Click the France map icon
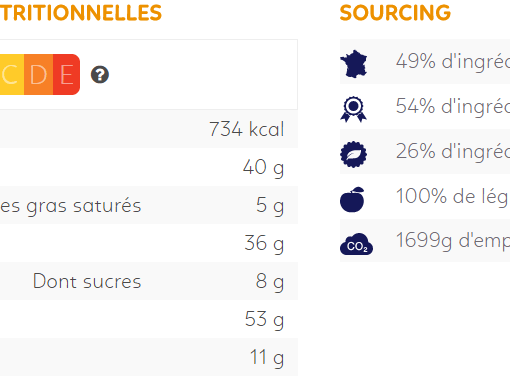 coord(354,64)
